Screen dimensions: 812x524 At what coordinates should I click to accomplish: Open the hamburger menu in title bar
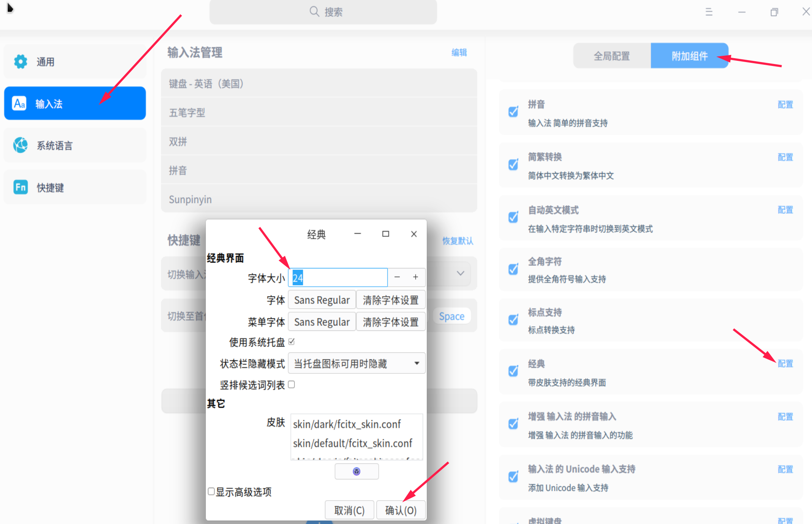click(709, 12)
